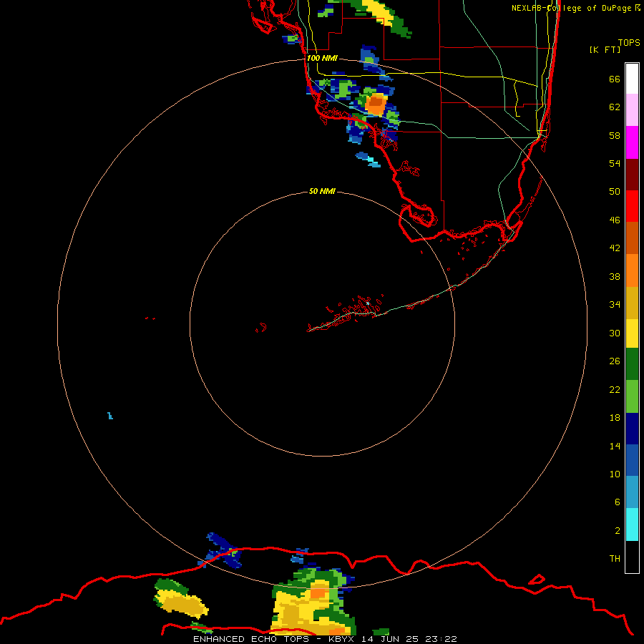Click the 'TH' legend label
644x644 pixels.
click(615, 559)
